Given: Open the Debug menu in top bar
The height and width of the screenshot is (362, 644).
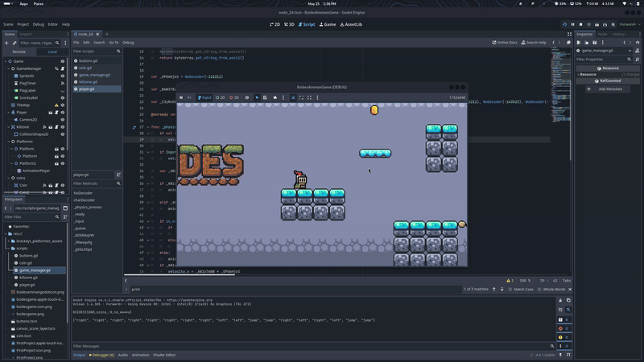Looking at the screenshot, I should click(38, 25).
